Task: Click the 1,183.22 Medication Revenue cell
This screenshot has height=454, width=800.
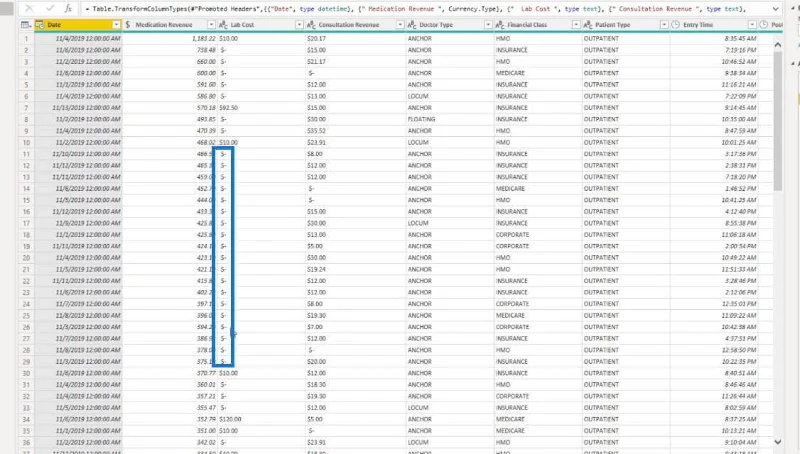Action: (x=169, y=38)
